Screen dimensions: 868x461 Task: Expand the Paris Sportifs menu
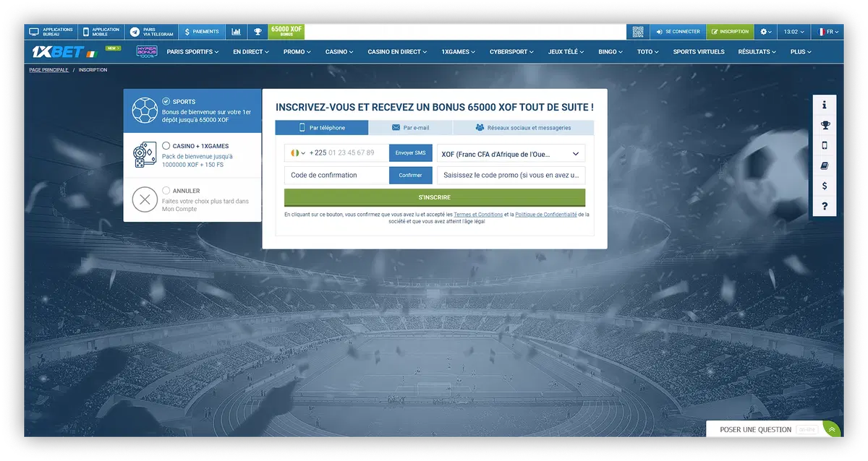pyautogui.click(x=192, y=52)
